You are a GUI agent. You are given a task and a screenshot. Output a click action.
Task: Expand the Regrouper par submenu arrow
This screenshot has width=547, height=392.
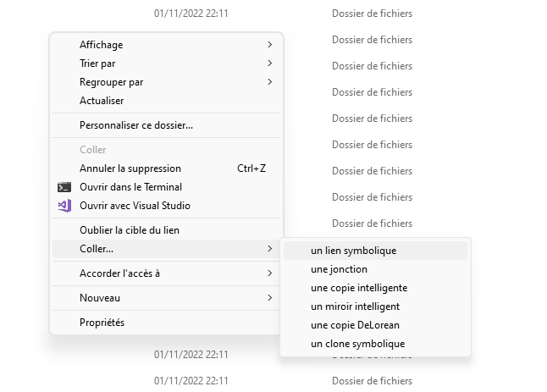coord(270,82)
